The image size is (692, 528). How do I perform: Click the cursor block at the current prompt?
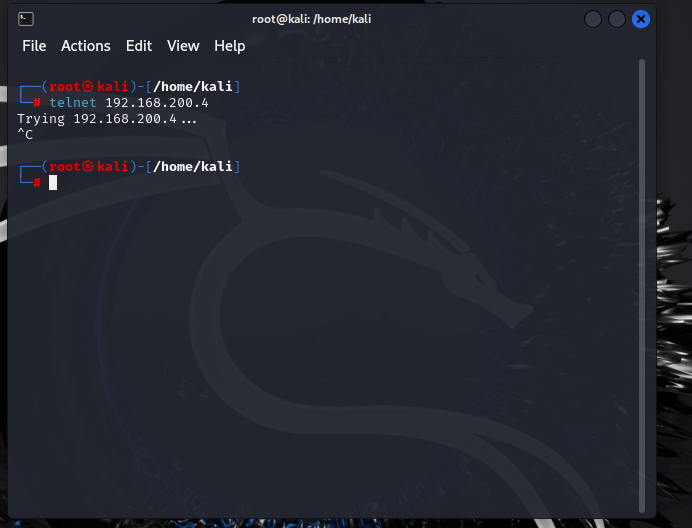53,182
